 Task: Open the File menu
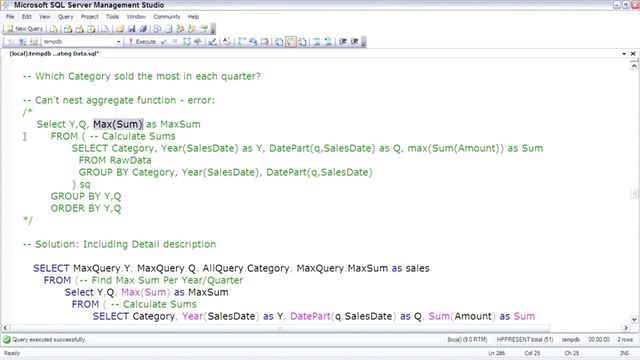[x=10, y=17]
